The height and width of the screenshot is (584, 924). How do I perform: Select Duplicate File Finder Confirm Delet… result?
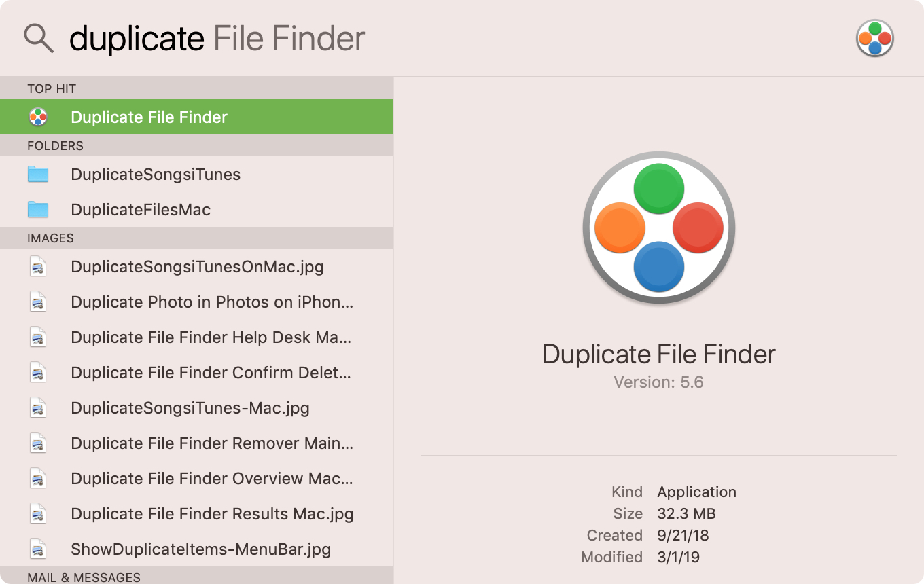(x=196, y=373)
